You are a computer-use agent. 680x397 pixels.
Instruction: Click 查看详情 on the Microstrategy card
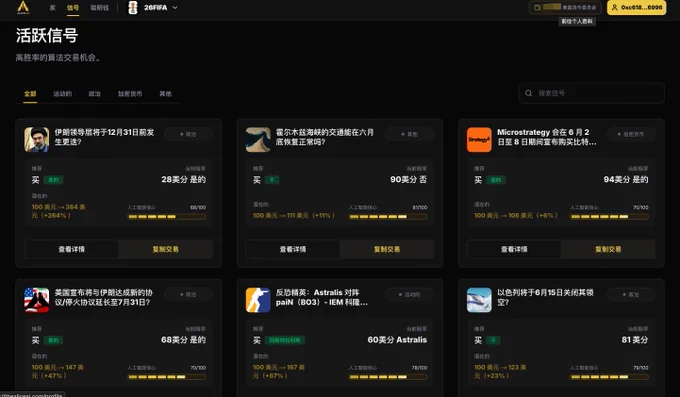click(514, 249)
